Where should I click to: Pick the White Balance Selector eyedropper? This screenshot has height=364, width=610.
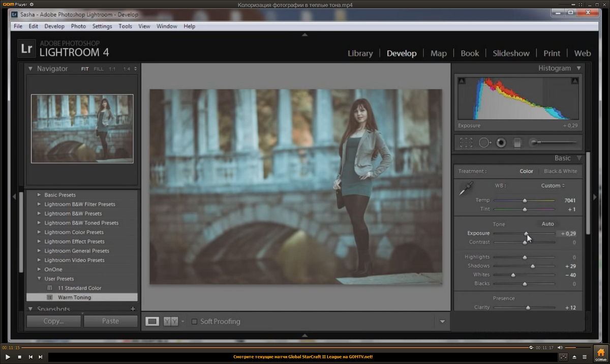coord(466,189)
